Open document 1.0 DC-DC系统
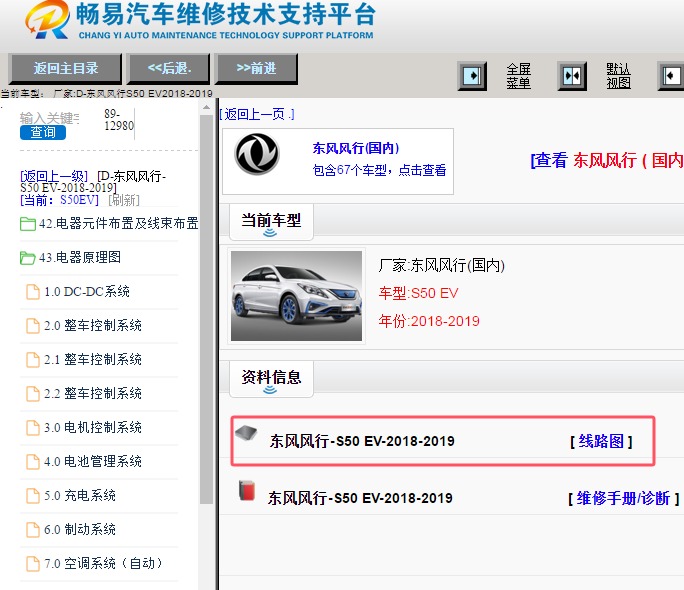This screenshot has height=590, width=684. 87,291
